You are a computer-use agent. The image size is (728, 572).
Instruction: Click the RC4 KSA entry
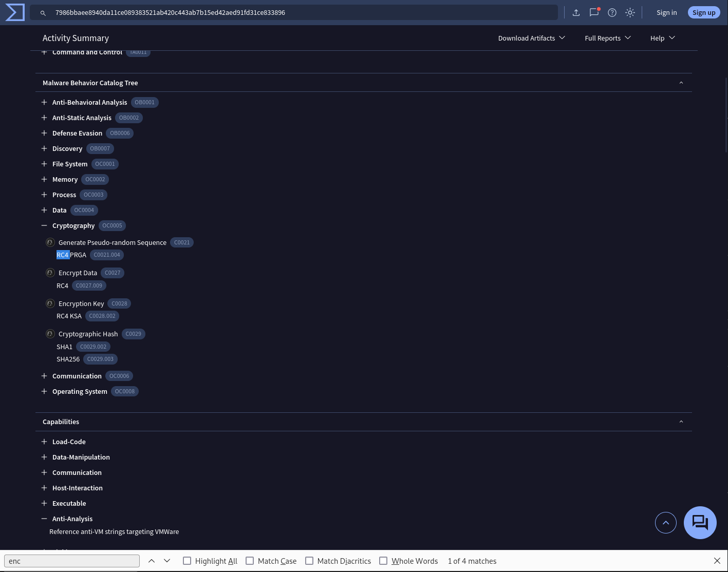tap(69, 316)
